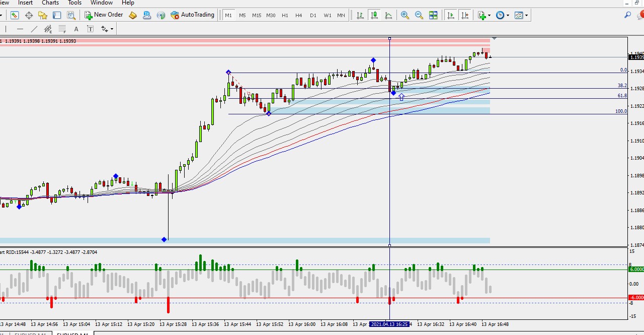Switch to MN monthly timeframe
Image resolution: width=644 pixels, height=335 pixels.
(x=341, y=15)
